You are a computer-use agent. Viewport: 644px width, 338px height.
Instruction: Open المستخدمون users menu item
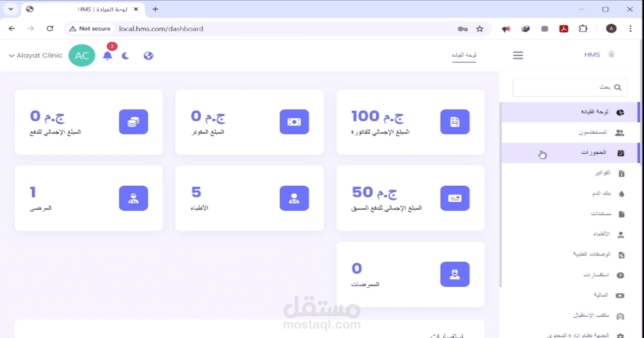(x=571, y=132)
